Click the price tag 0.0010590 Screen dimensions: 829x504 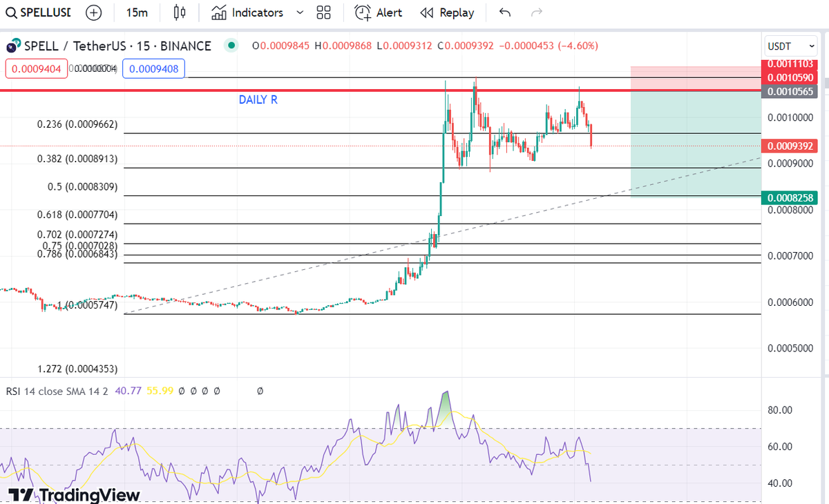[789, 77]
